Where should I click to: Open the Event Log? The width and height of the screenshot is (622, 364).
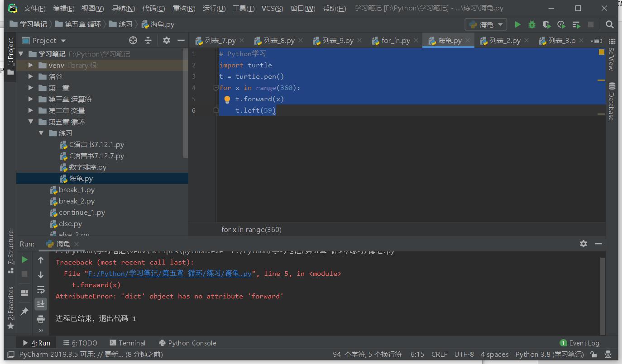pos(579,343)
